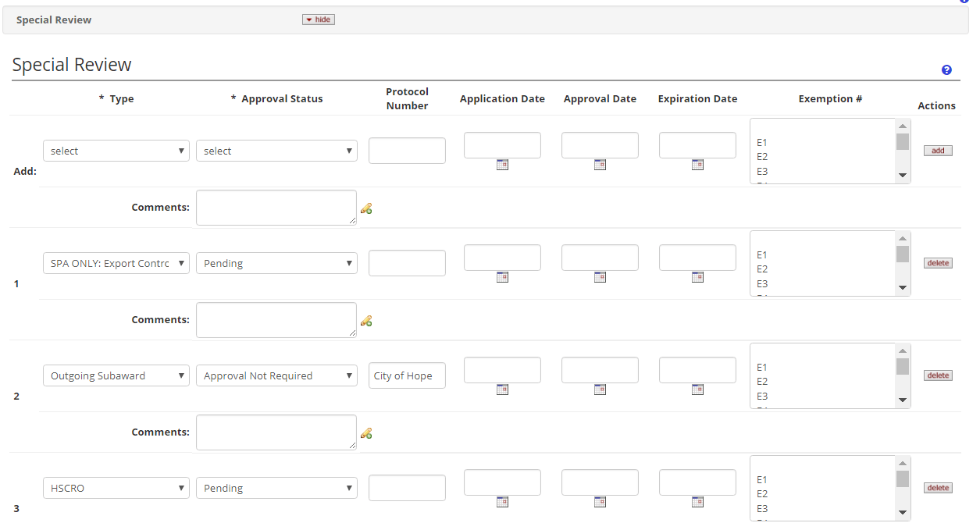Click the Add row exemption list scroll-up arrow
The width and height of the screenshot is (980, 523).
pos(903,126)
